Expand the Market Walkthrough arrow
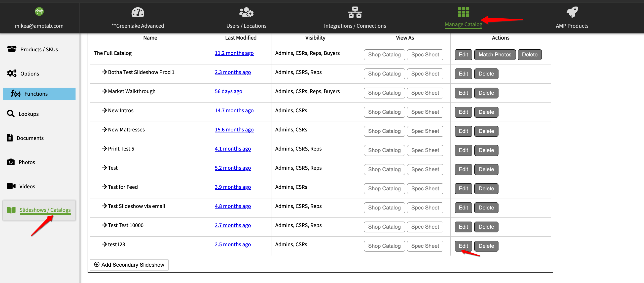644x283 pixels. (104, 91)
